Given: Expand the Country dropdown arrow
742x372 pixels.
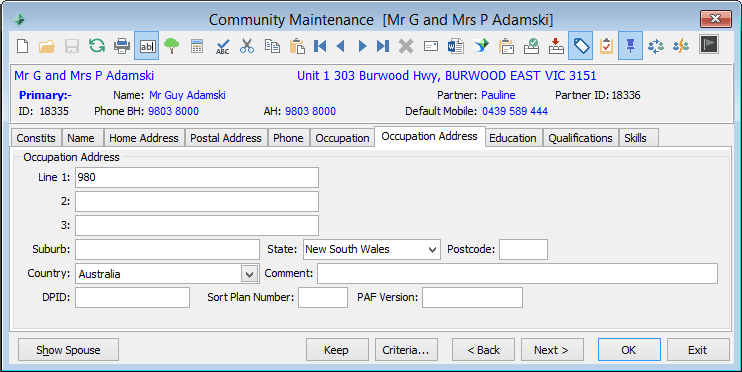Looking at the screenshot, I should (x=249, y=274).
